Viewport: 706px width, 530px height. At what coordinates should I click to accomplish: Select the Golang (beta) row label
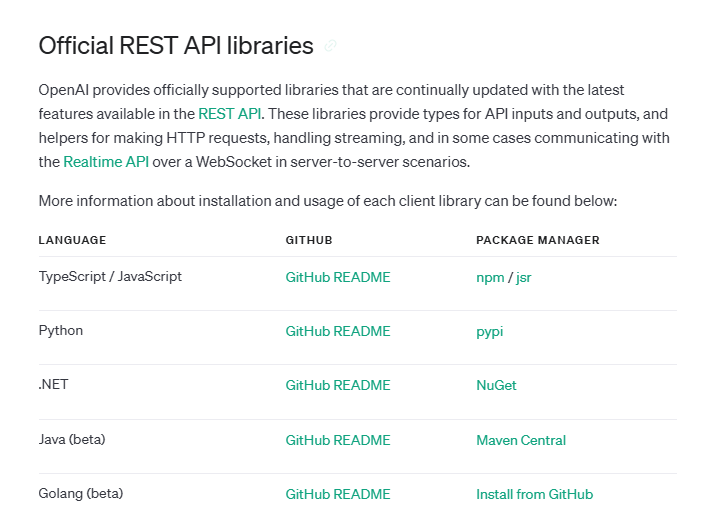(x=81, y=493)
